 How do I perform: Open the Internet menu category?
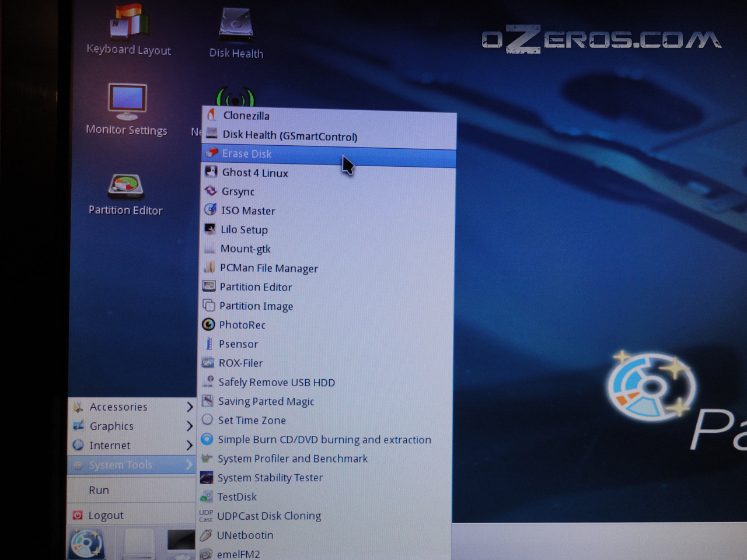132,445
